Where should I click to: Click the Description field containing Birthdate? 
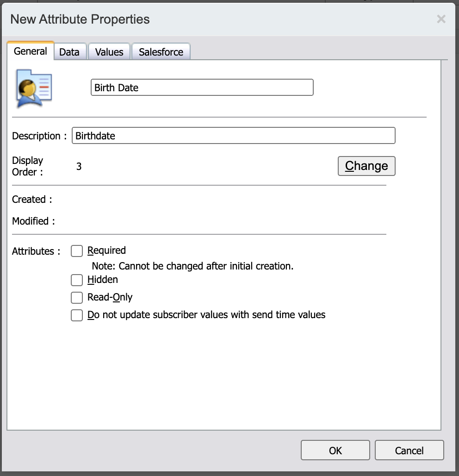coord(234,135)
